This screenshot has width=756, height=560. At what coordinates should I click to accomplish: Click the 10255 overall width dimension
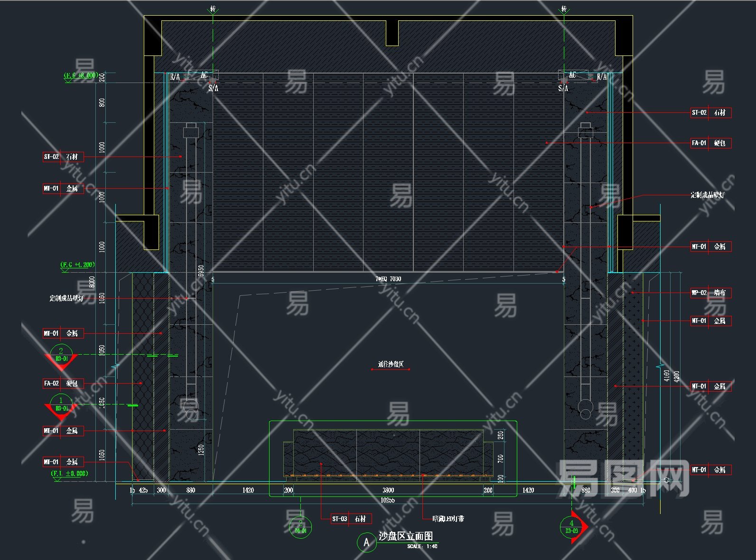388,500
